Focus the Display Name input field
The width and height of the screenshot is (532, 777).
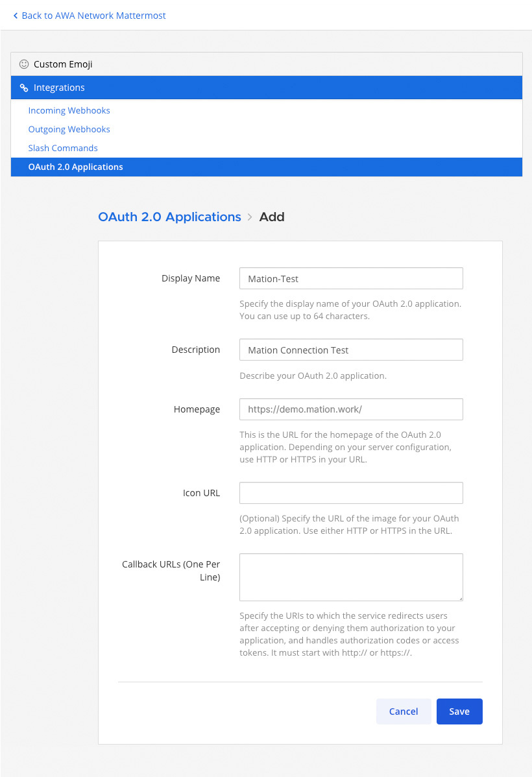pyautogui.click(x=351, y=278)
